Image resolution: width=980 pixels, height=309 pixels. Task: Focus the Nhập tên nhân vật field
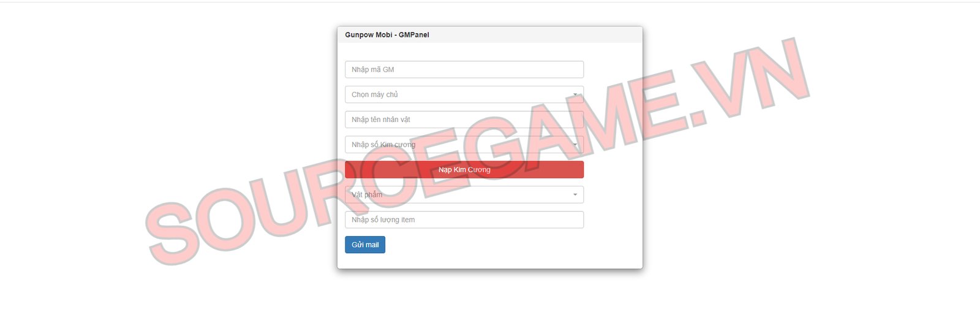(464, 120)
